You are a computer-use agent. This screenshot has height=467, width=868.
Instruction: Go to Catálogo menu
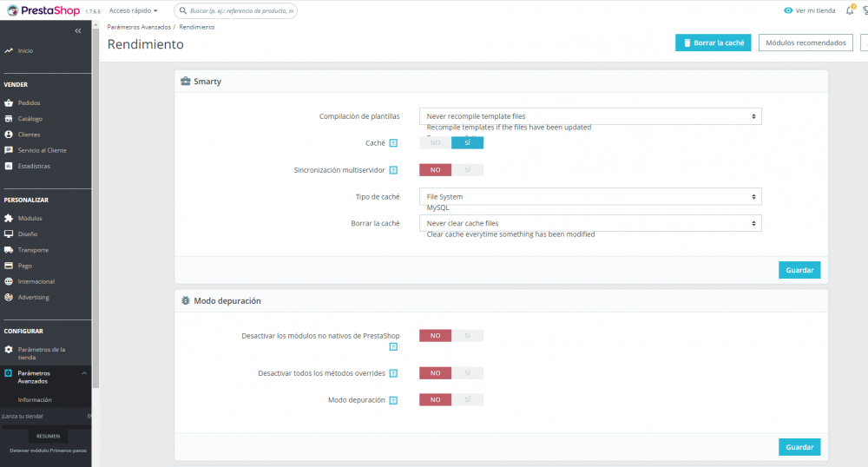point(30,118)
